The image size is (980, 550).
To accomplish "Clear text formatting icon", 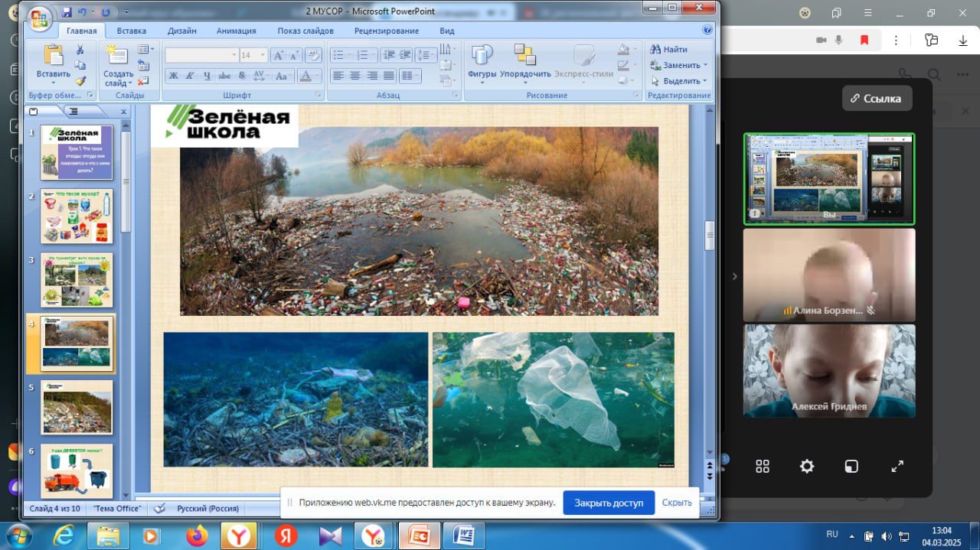I will [313, 55].
